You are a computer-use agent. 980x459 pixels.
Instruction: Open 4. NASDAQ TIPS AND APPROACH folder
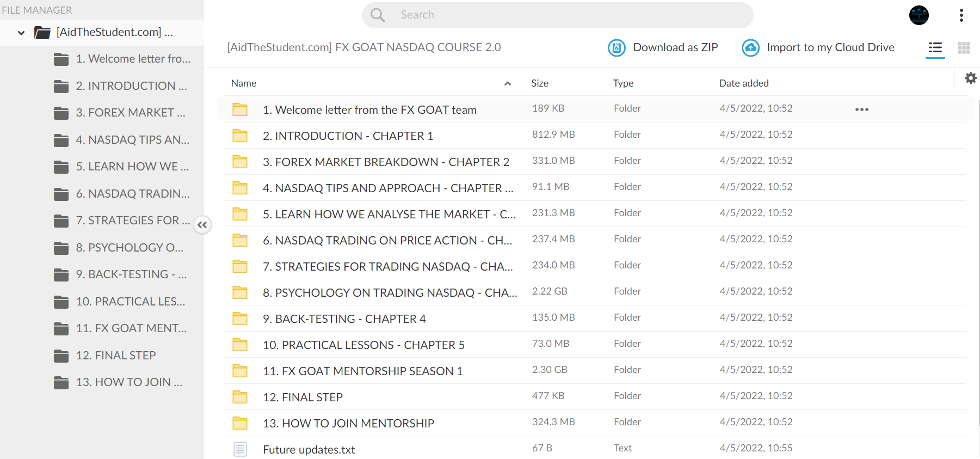point(388,188)
